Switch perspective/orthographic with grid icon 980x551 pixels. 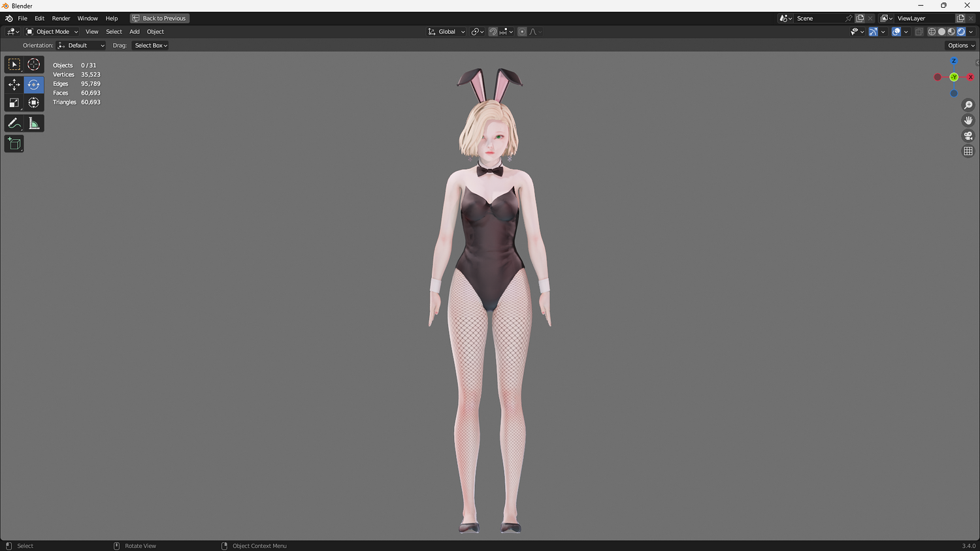[x=968, y=151]
